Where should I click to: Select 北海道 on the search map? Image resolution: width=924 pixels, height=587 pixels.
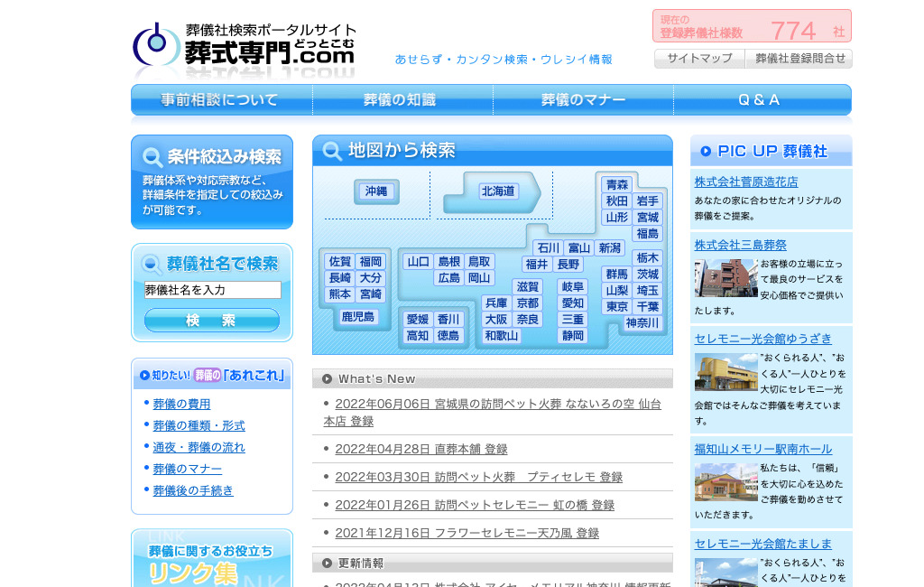click(x=497, y=191)
